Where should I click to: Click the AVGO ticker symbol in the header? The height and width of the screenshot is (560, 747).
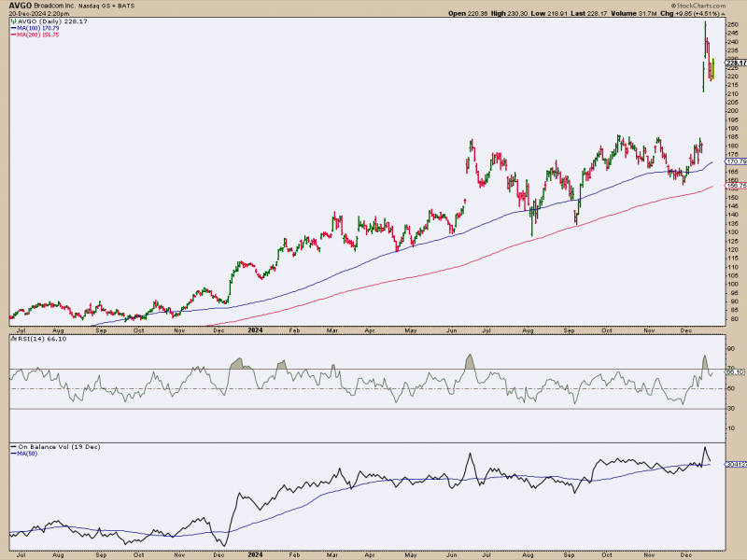pyautogui.click(x=21, y=6)
